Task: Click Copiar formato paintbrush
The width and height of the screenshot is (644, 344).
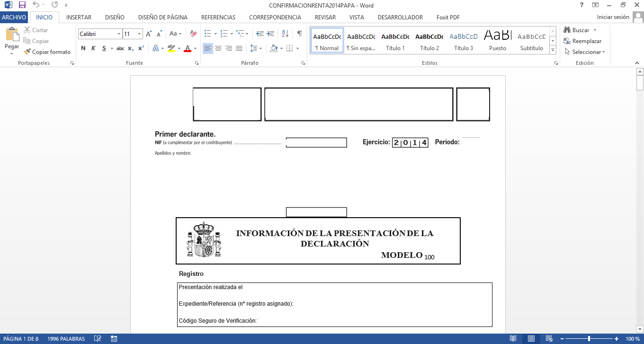Action: click(x=47, y=52)
